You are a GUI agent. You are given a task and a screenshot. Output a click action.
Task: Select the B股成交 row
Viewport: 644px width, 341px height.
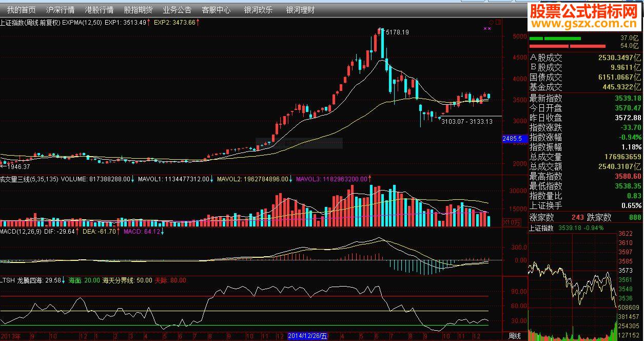586,67
